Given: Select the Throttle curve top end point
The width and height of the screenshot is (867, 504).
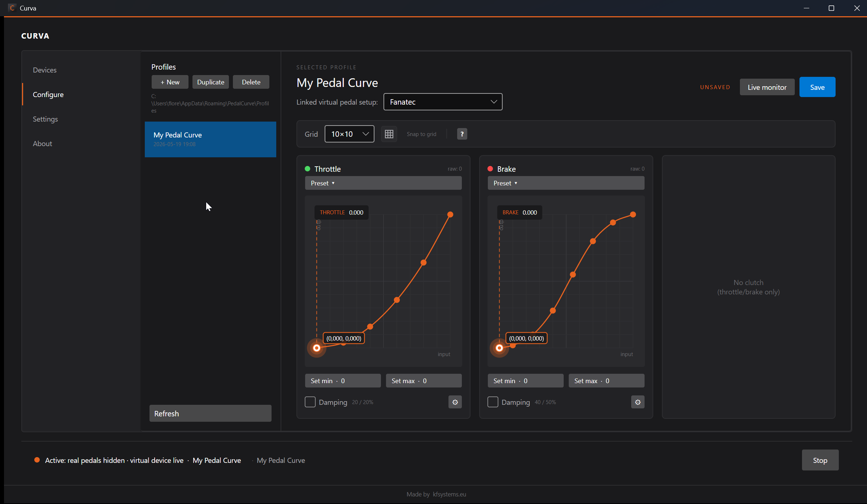Looking at the screenshot, I should [450, 214].
